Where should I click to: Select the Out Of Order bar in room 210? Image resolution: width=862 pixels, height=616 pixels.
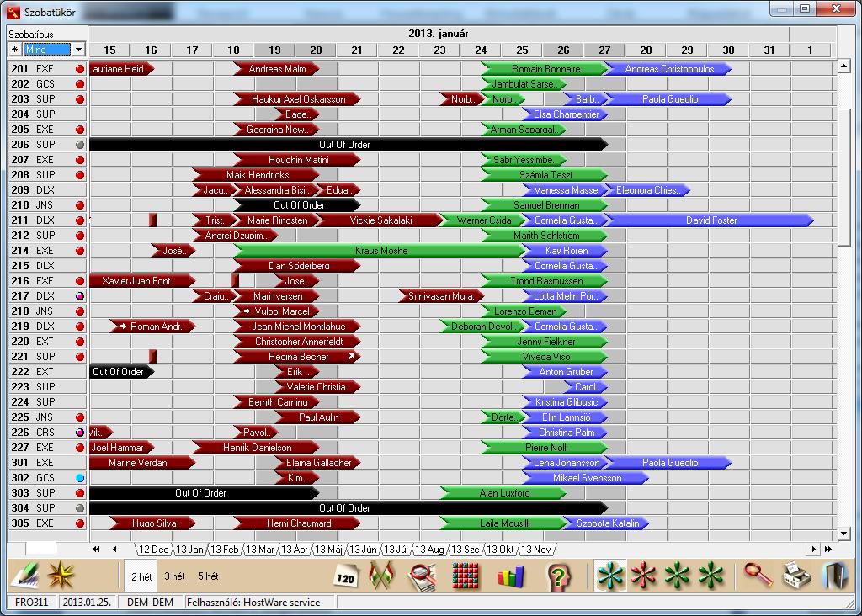pos(298,205)
